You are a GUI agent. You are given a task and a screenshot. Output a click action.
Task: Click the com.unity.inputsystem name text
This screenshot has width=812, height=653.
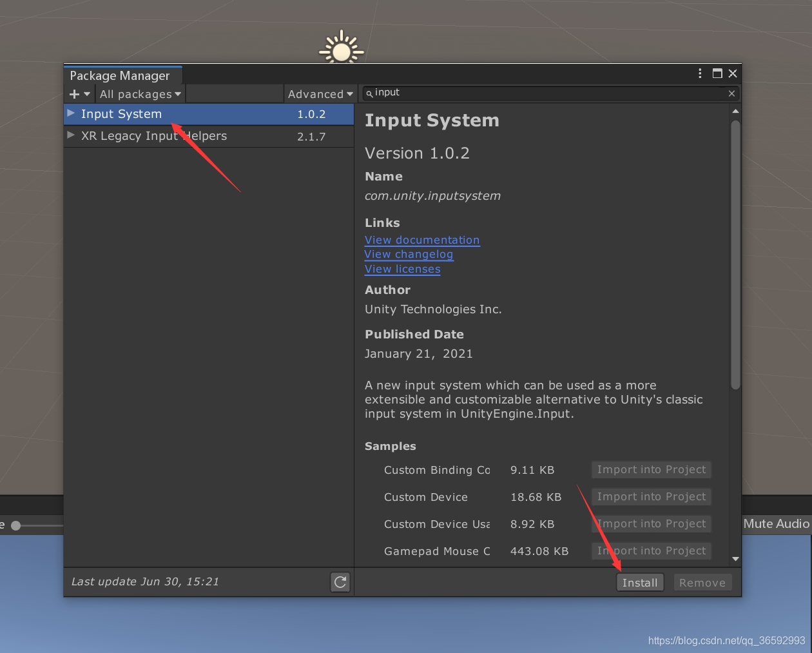(x=432, y=196)
